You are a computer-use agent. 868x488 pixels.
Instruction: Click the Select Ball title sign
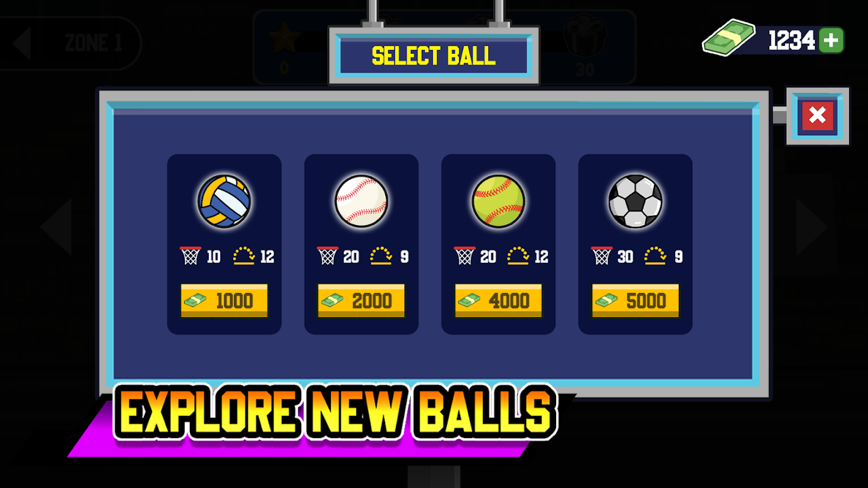pyautogui.click(x=434, y=56)
